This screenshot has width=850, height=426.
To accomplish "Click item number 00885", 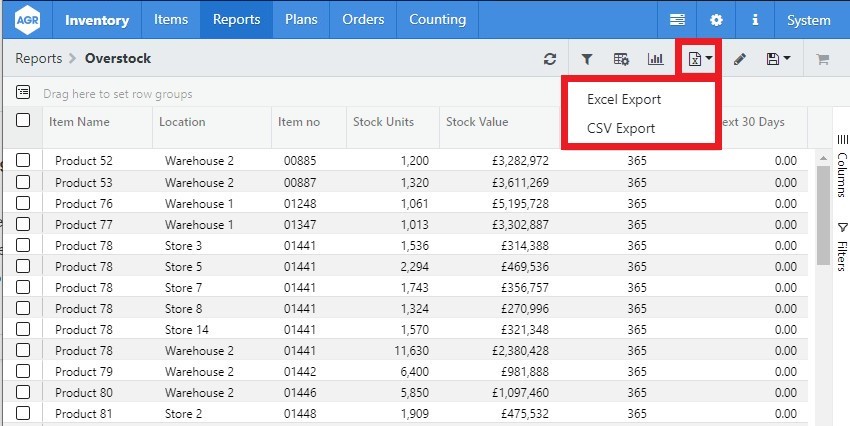I will point(300,161).
